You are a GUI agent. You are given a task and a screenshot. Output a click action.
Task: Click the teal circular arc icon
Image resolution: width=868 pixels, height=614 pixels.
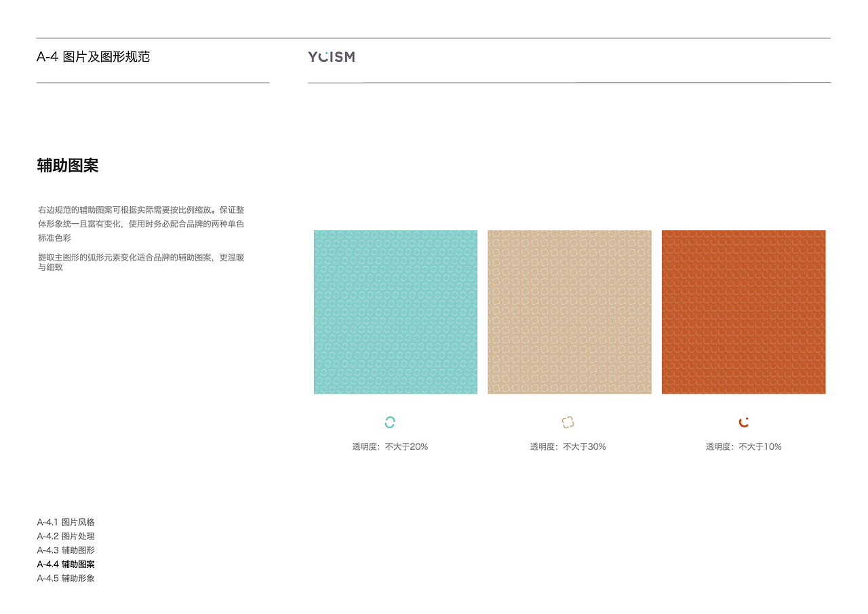coord(390,423)
